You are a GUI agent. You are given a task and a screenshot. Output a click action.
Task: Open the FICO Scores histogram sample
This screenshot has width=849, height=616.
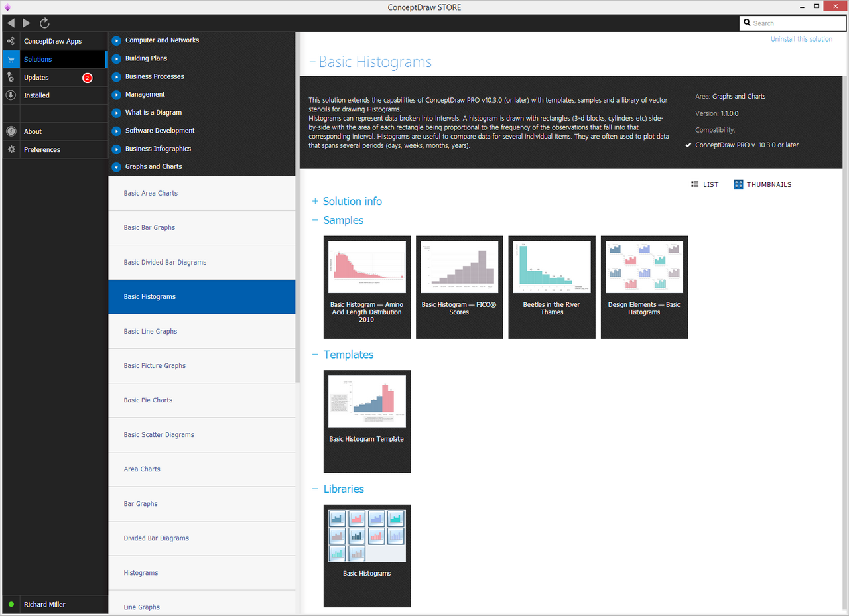coord(459,287)
